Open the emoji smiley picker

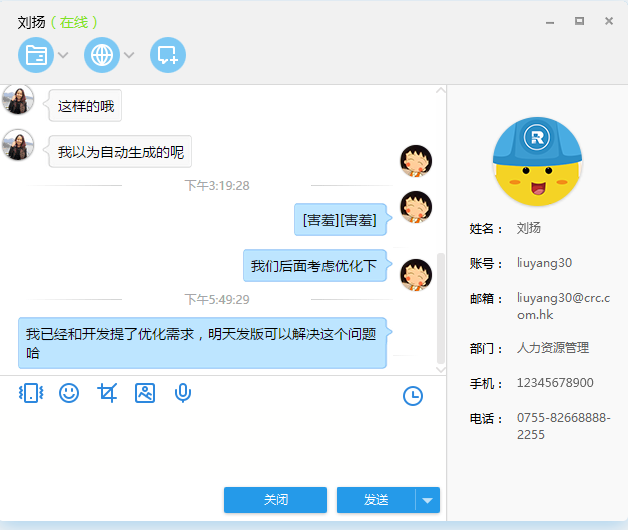69,393
